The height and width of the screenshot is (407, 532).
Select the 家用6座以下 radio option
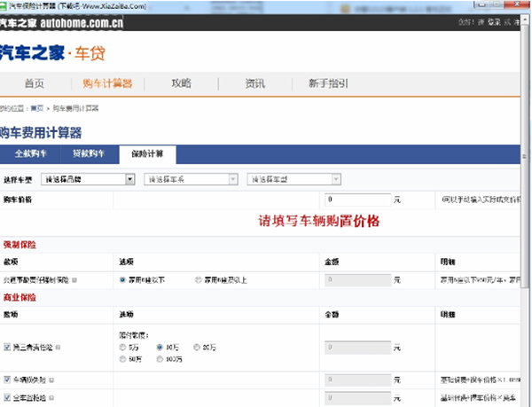pos(122,280)
